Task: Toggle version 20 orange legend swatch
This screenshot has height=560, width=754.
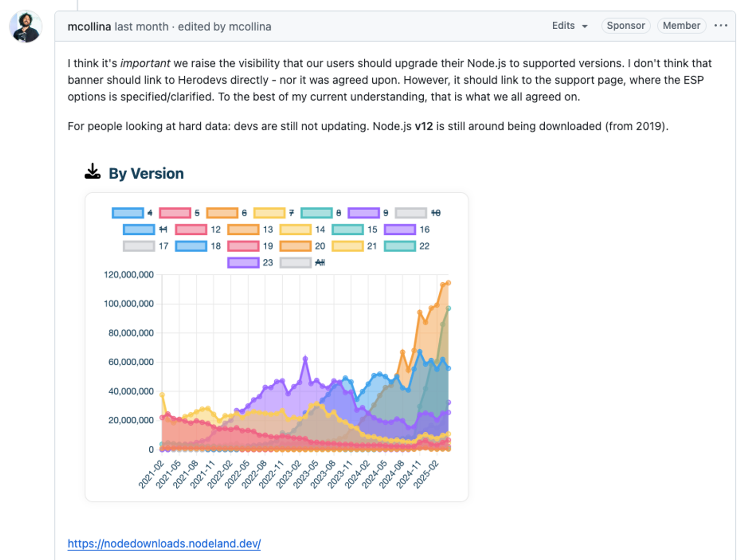Action: [x=295, y=246]
